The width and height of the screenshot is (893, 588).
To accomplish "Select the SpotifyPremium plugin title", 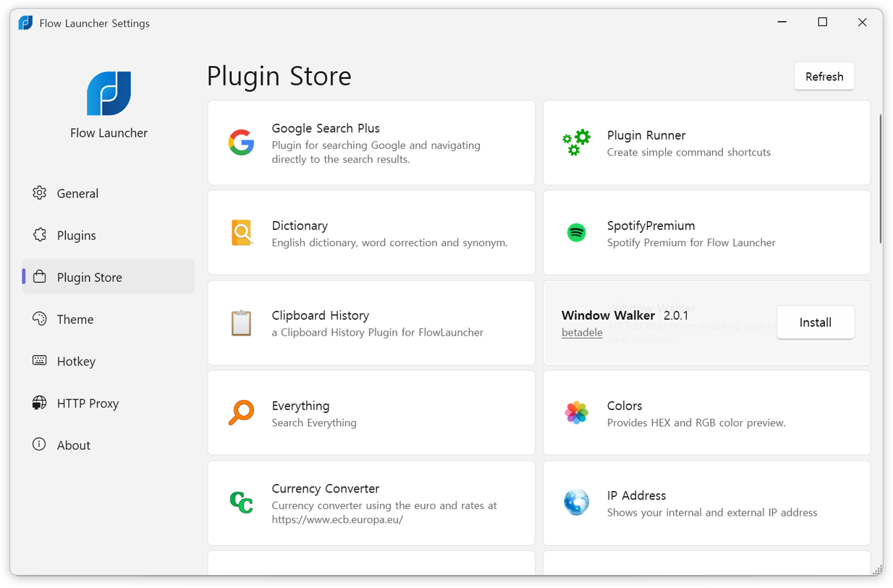I will [651, 226].
